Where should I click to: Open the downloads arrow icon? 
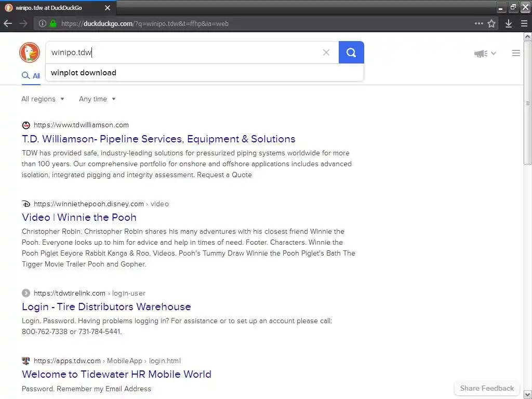point(508,23)
